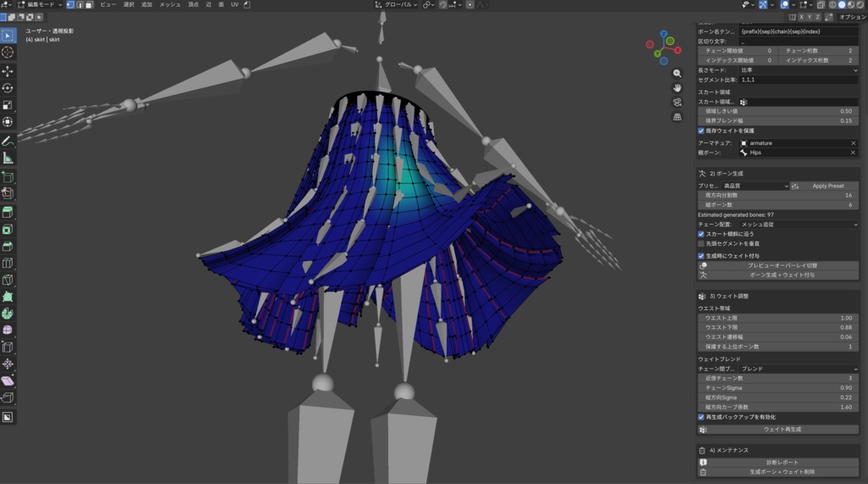Open the メッシュ menu

coord(170,4)
